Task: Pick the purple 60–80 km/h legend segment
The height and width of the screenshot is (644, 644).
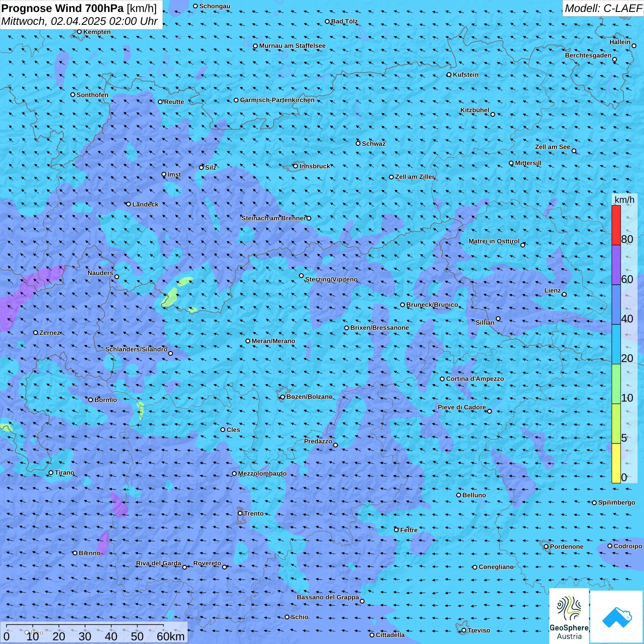Action: tap(616, 265)
